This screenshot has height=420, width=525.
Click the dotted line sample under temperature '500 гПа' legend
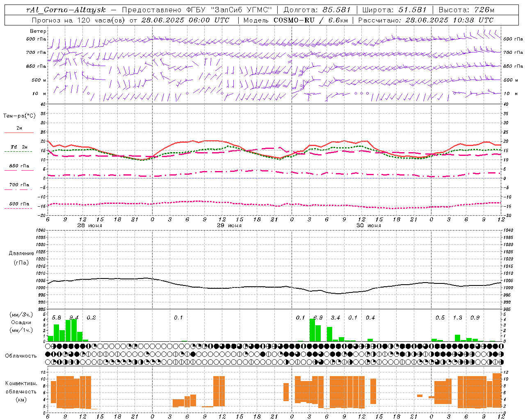coord(18,208)
